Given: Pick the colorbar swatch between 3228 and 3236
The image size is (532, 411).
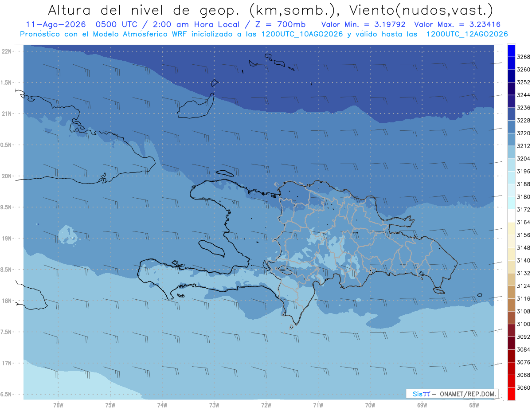Looking at the screenshot, I should (511, 114).
